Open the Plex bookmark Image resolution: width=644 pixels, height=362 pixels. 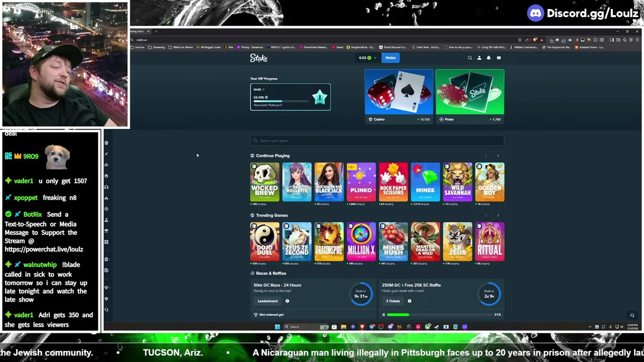(229, 47)
